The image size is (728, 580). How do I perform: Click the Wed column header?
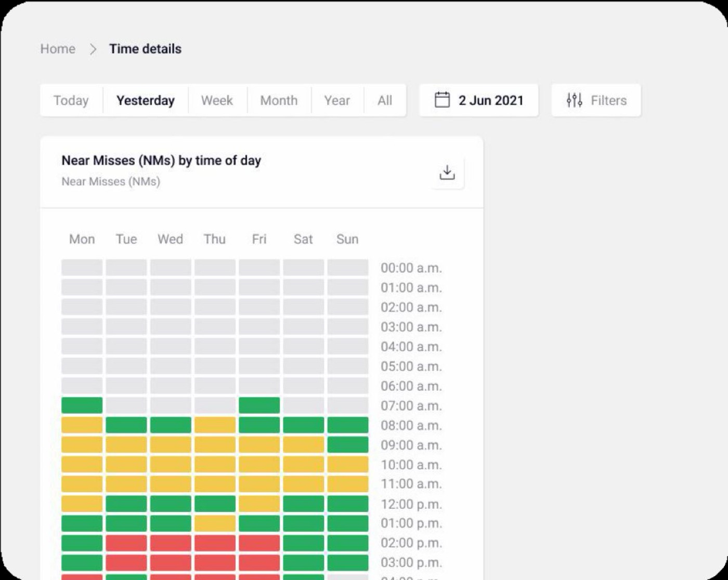tap(171, 239)
